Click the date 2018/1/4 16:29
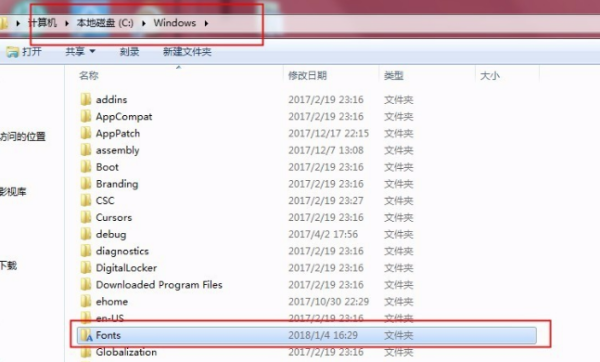Image resolution: width=600 pixels, height=362 pixels. (323, 335)
